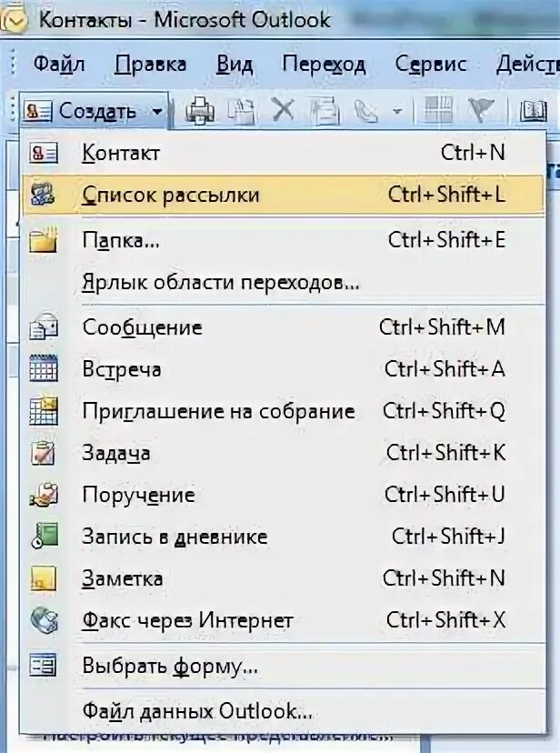Open the Сервис menu

click(x=431, y=64)
